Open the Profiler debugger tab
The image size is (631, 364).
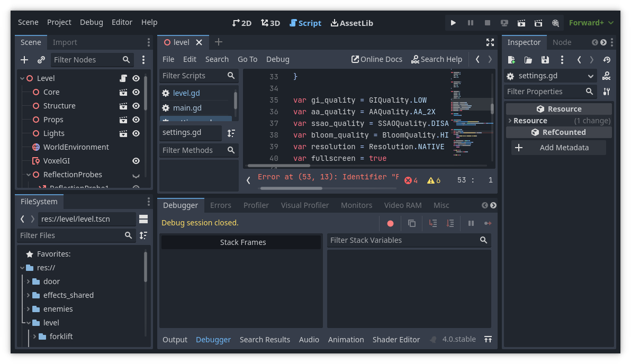click(256, 205)
